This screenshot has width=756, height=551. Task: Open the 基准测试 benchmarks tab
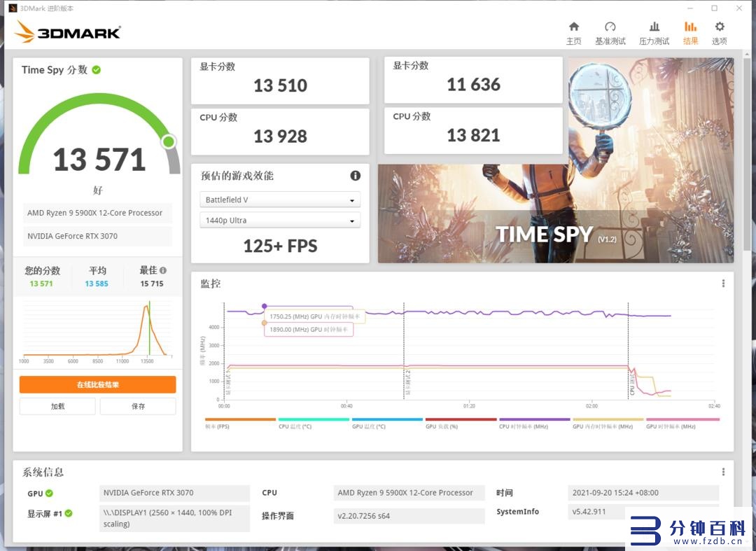610,34
